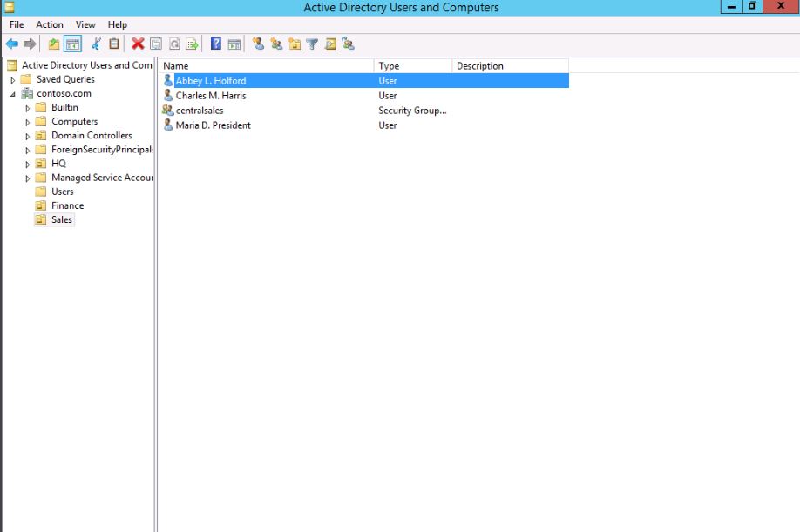Click the Charles M. Harris user icon

tap(168, 95)
